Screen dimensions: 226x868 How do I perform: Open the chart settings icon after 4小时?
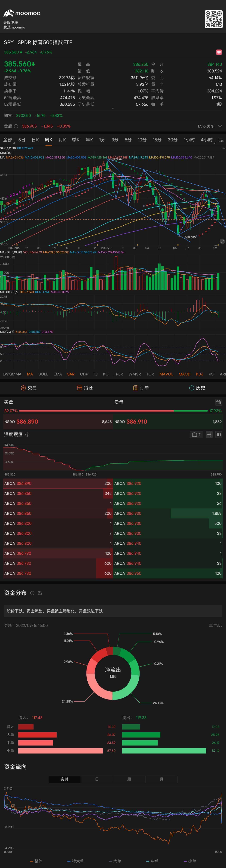click(221, 140)
